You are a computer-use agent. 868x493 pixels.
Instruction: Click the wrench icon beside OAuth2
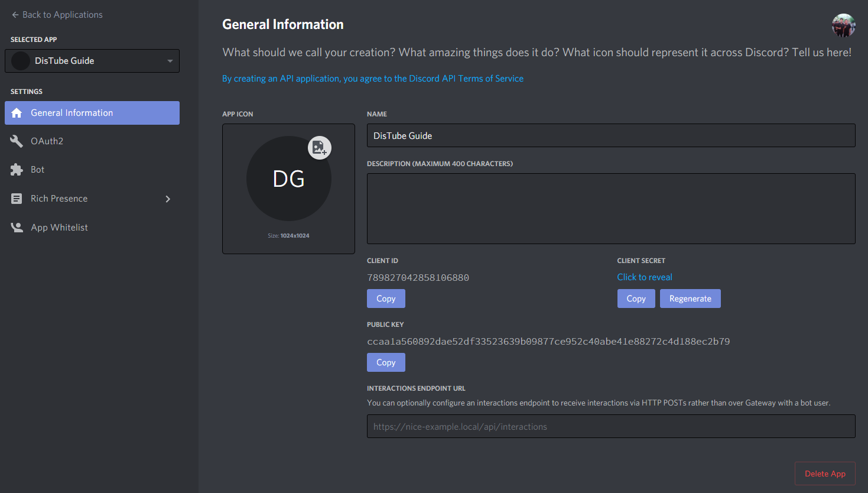point(17,141)
